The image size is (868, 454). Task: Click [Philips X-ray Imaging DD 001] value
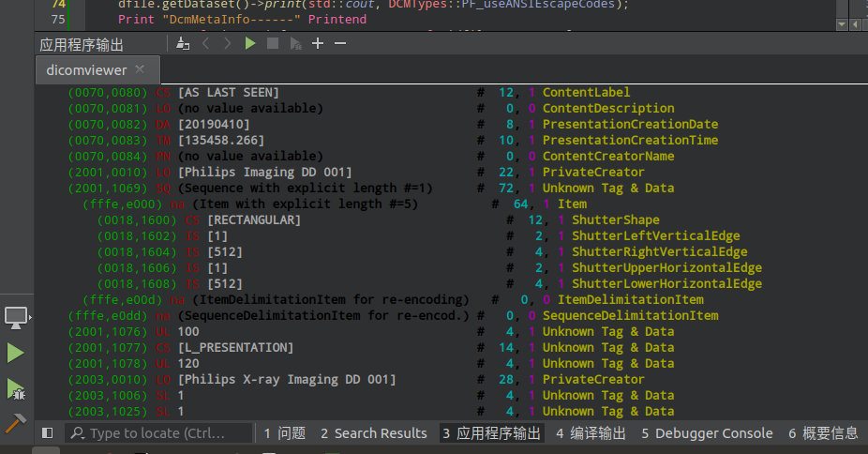tap(287, 380)
